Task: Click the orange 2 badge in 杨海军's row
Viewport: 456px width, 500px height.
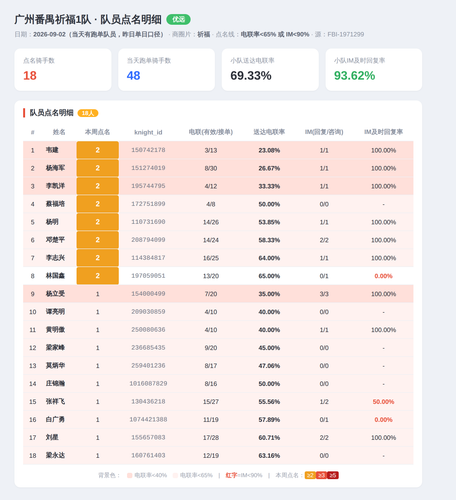Action: point(98,168)
